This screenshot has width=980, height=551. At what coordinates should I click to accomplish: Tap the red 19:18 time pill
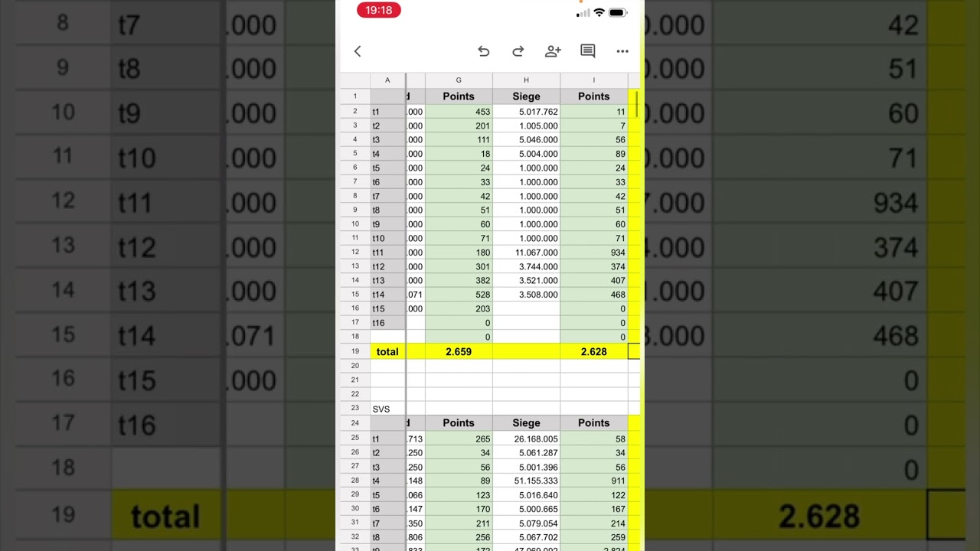click(x=379, y=11)
